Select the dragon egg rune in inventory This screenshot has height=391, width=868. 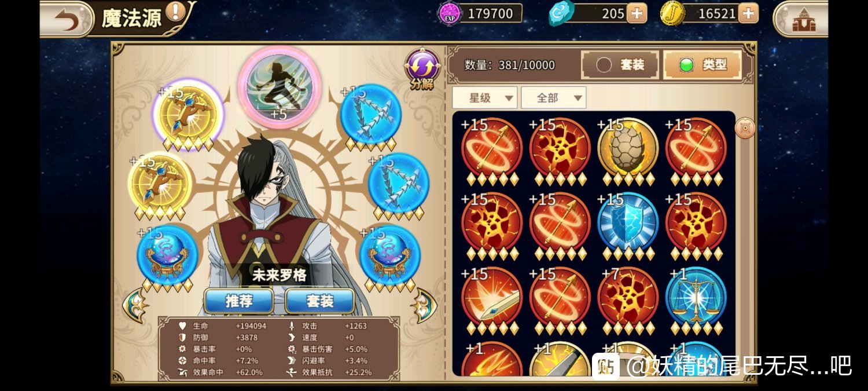[628, 148]
